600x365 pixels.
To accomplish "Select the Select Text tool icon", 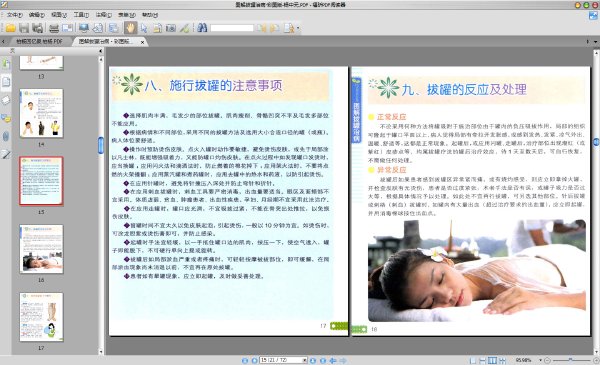I will pyautogui.click(x=157, y=28).
